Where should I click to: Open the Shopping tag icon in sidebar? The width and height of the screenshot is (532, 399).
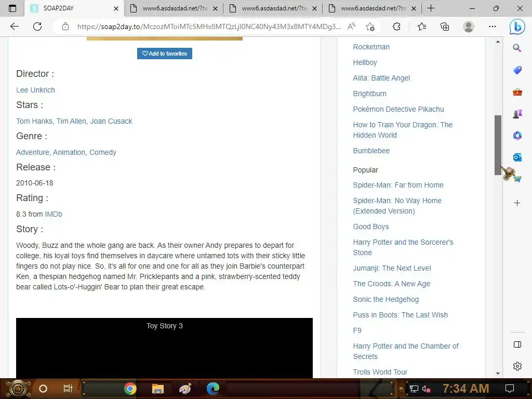(517, 70)
